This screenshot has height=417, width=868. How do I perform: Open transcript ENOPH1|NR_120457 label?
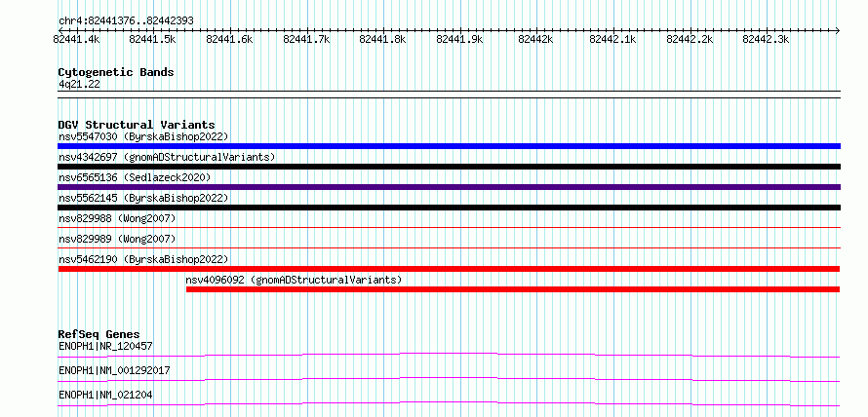point(105,347)
